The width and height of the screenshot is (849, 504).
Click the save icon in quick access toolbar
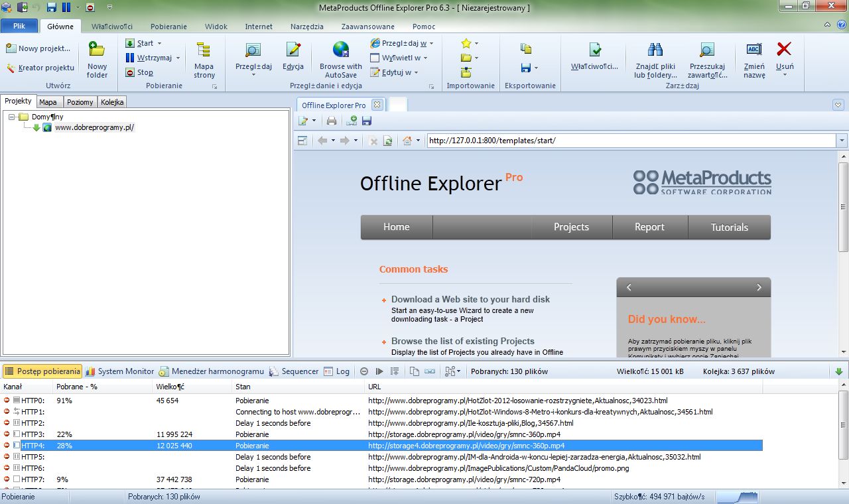[51, 7]
